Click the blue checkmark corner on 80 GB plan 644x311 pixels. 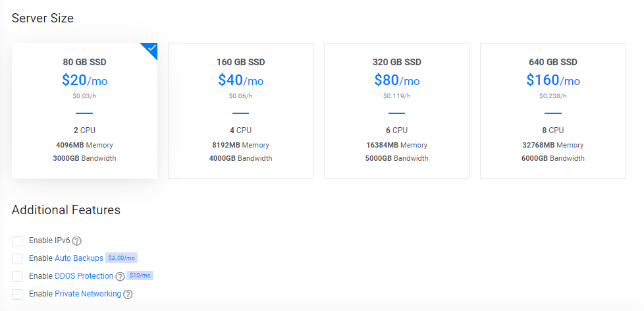click(151, 49)
